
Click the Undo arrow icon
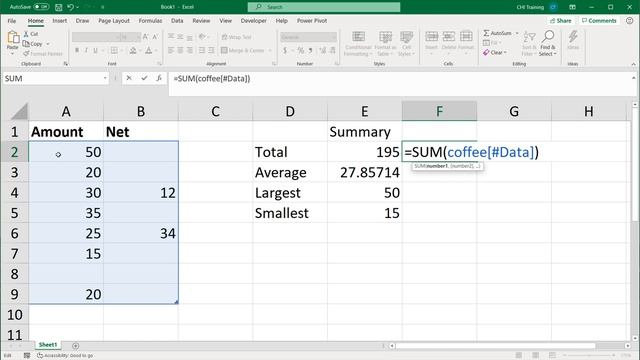point(70,7)
